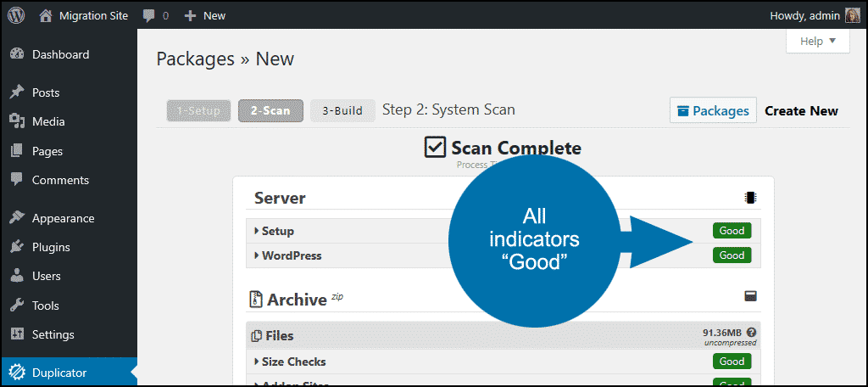Click the Settings sliders icon
The height and width of the screenshot is (387, 868).
17,334
